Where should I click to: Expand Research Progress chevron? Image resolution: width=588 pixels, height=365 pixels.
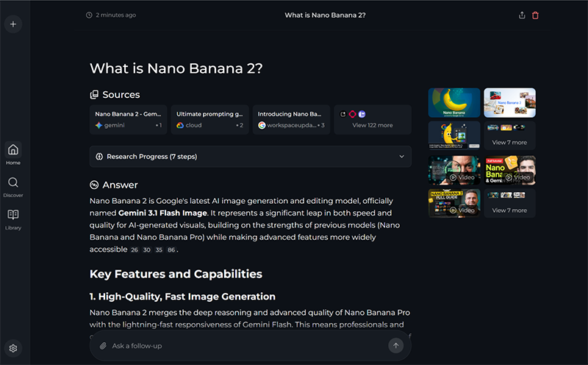pyautogui.click(x=401, y=157)
